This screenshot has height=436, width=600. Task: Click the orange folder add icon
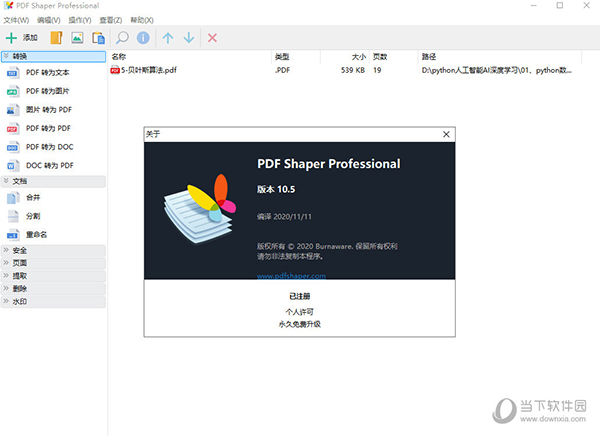56,38
